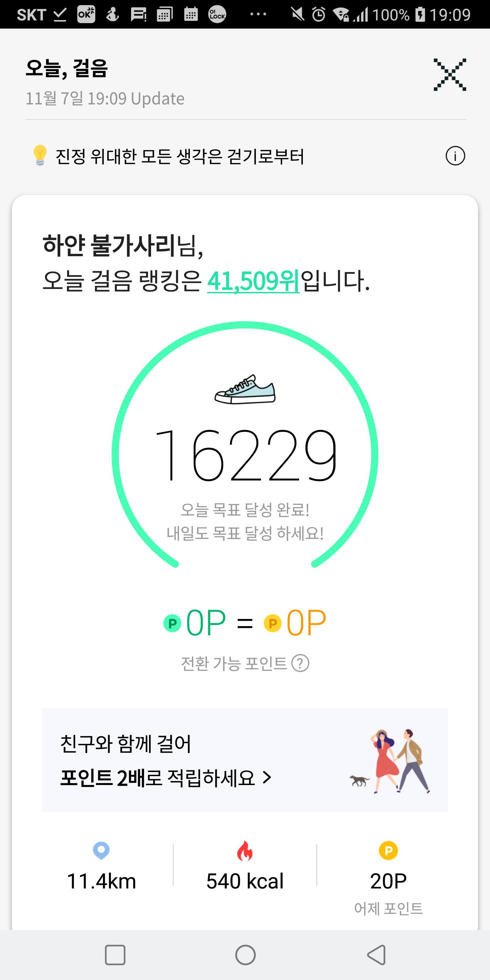
Task: Open the 41,509위 ranking link
Action: click(254, 281)
